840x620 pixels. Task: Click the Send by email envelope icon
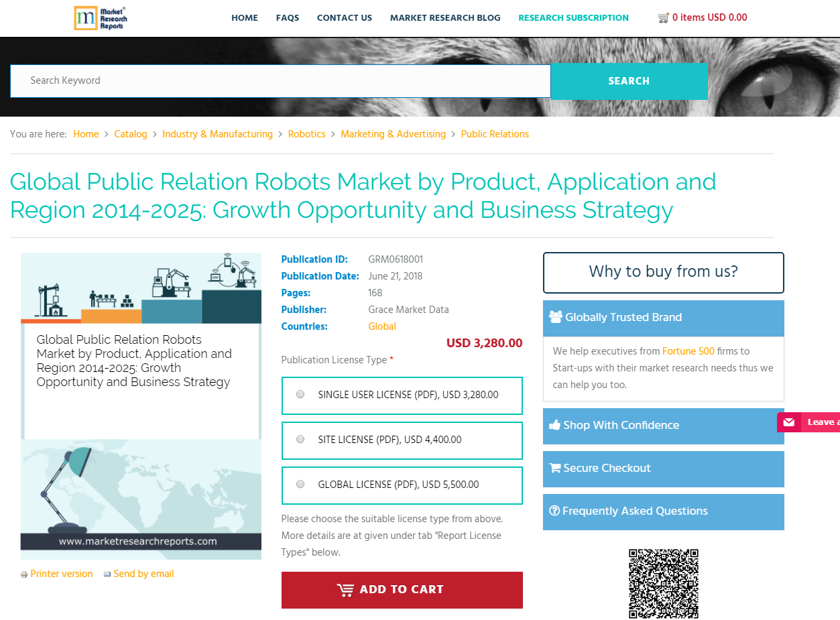coord(107,574)
